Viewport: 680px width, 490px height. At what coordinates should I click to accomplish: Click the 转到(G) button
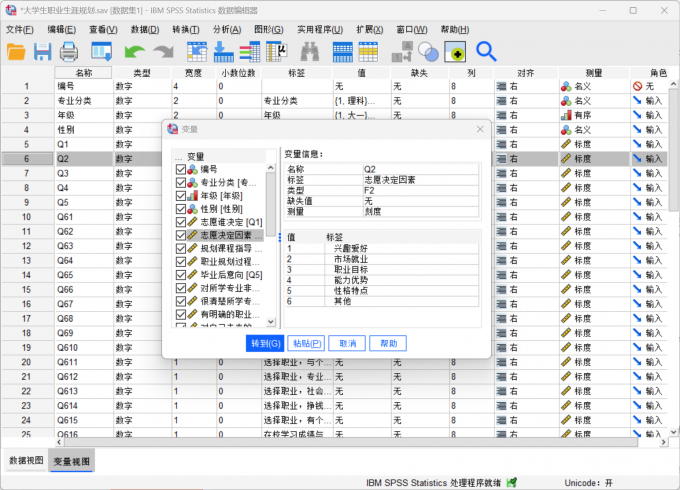point(265,343)
